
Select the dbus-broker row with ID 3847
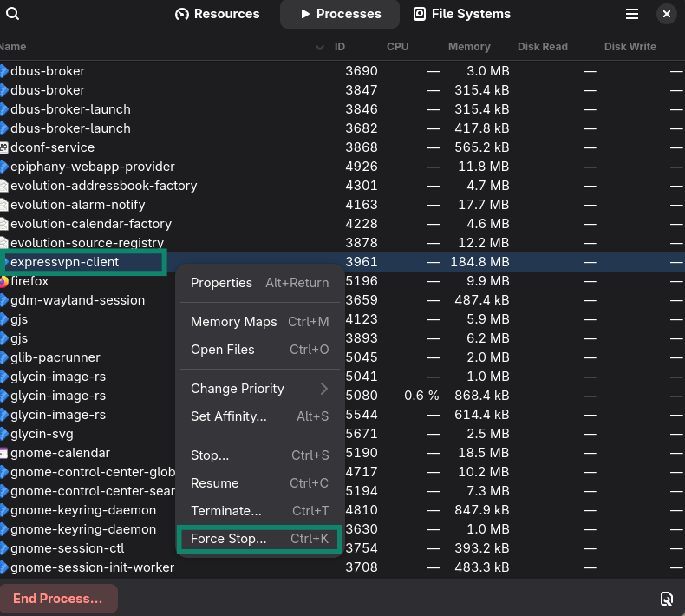(342, 90)
